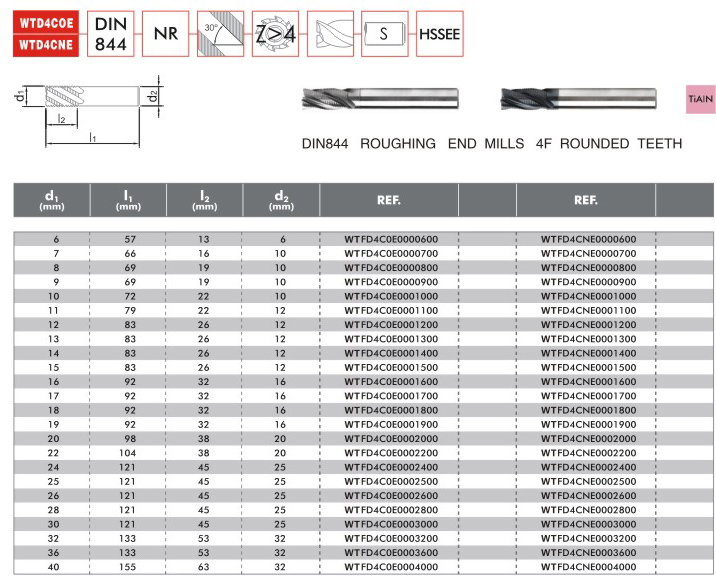Click the d2 (mm) column header
716x585 pixels.
click(281, 200)
